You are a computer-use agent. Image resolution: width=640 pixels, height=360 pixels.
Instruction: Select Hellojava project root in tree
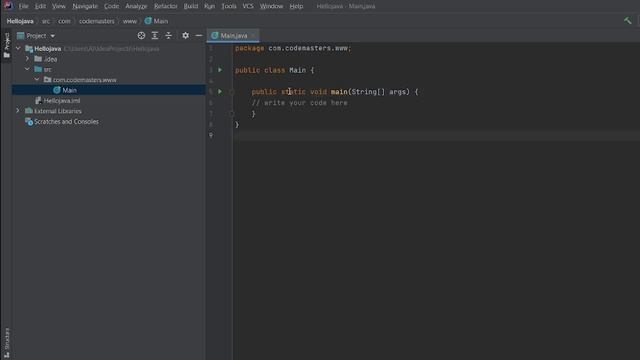click(x=47, y=49)
